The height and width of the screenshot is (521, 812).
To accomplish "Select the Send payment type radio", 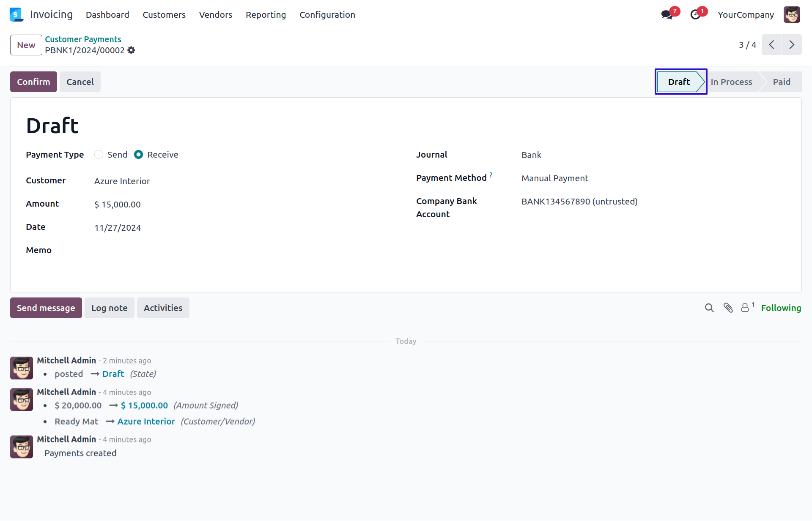I will pos(99,155).
